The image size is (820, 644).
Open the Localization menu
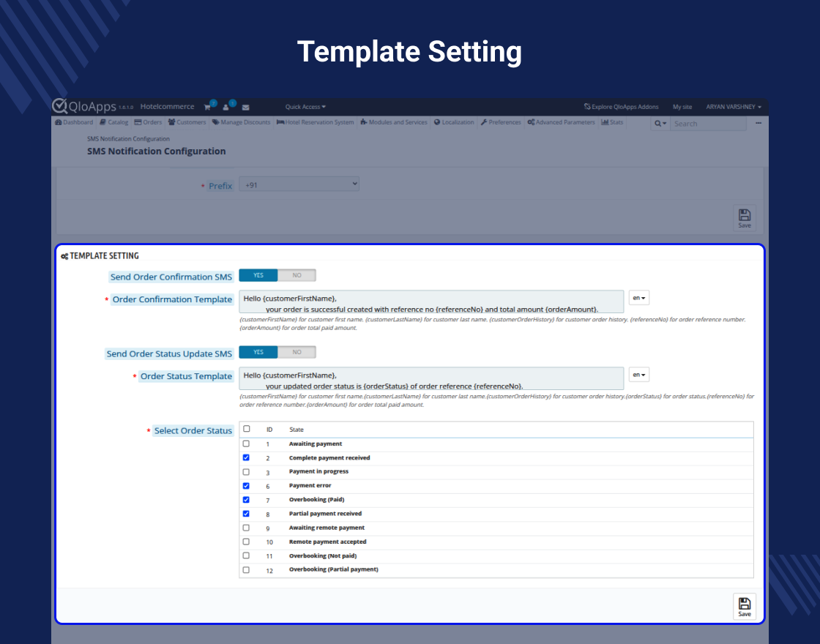pyautogui.click(x=454, y=122)
